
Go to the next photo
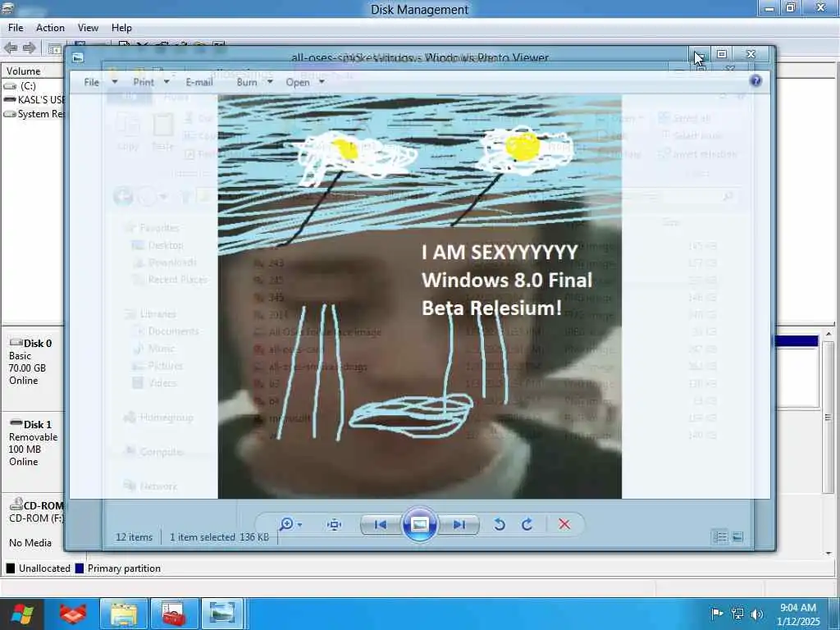[x=459, y=524]
